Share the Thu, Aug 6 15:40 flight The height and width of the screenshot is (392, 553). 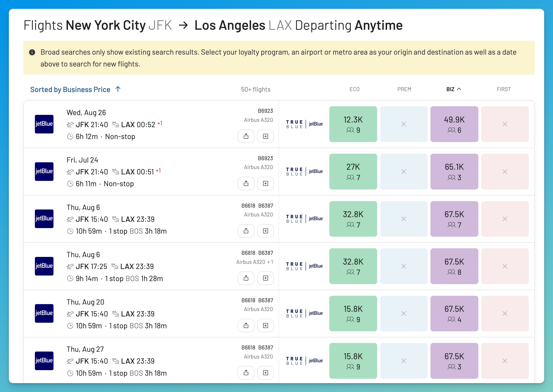(x=246, y=231)
